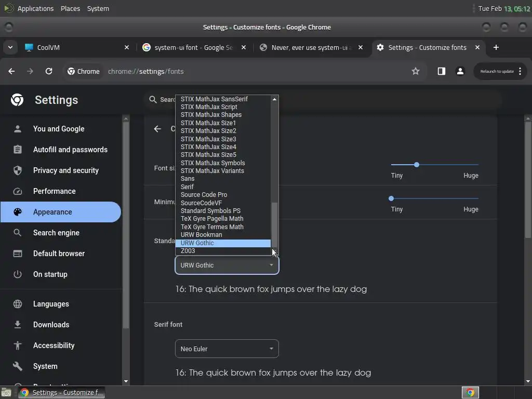Open You and Google settings

tap(61, 129)
